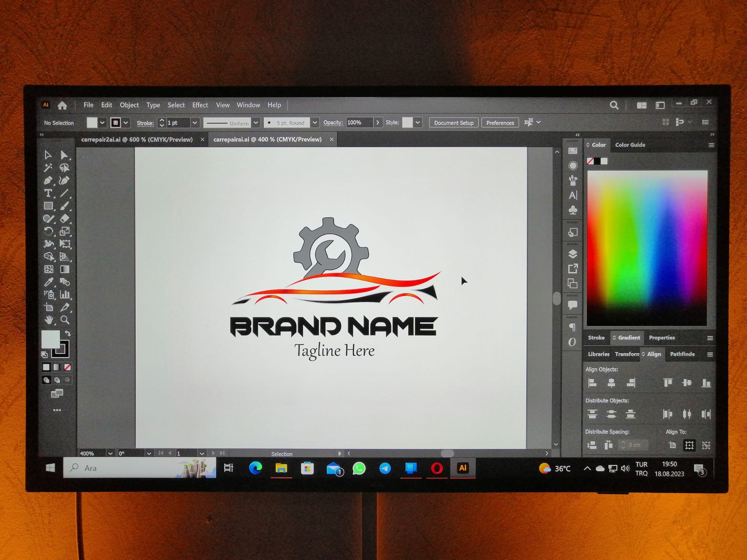Open Preferences from the control bar
The height and width of the screenshot is (560, 747).
pos(500,122)
